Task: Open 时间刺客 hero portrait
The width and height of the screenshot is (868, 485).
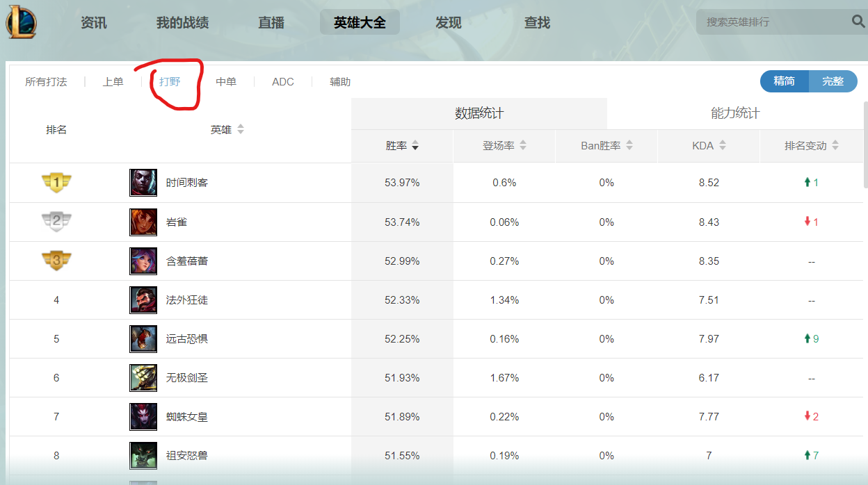Action: pyautogui.click(x=143, y=183)
